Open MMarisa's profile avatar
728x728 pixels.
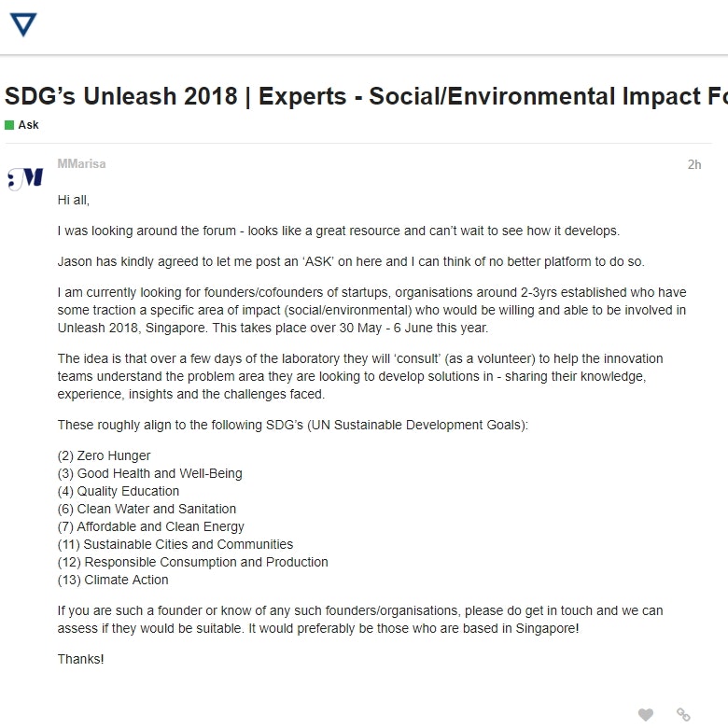(x=25, y=178)
